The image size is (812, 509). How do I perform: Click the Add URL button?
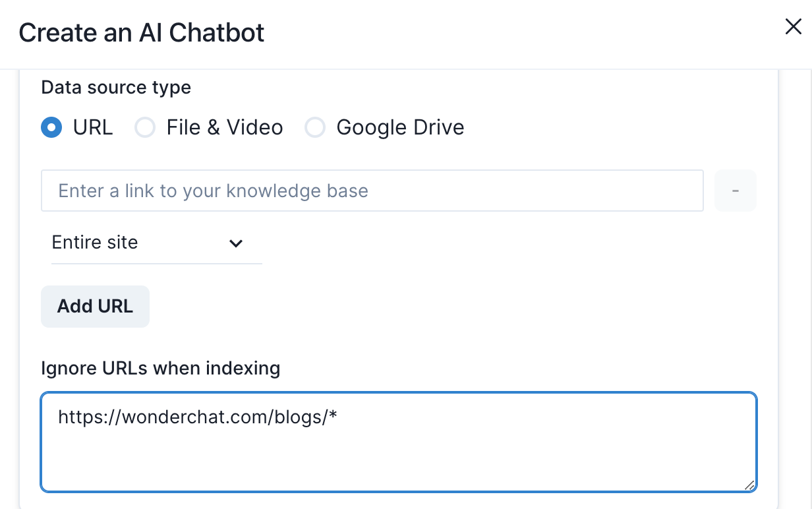point(95,307)
